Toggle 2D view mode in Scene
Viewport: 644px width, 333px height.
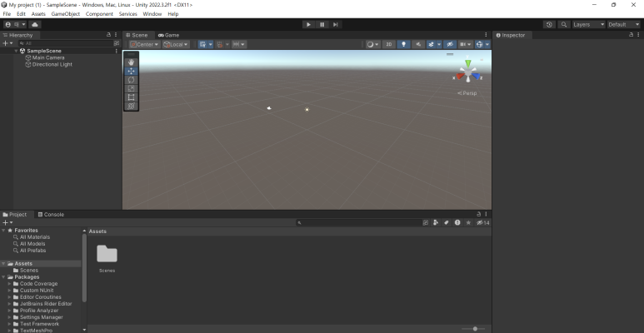388,44
